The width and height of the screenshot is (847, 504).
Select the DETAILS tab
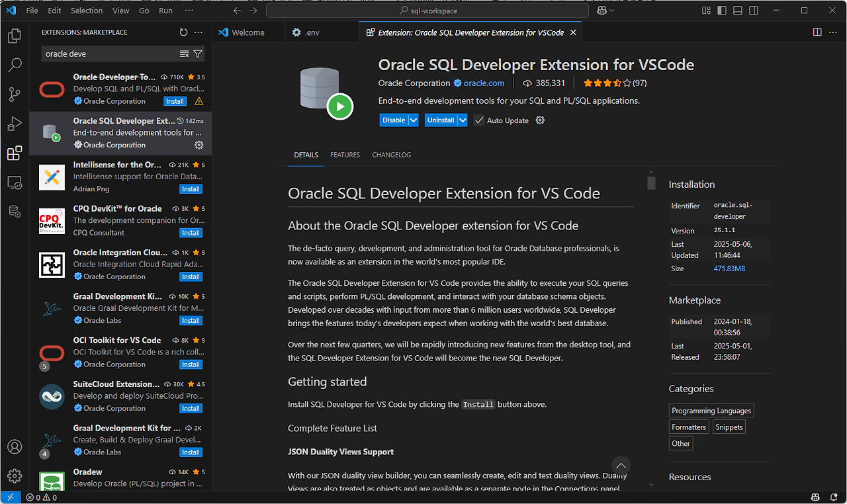pos(306,155)
